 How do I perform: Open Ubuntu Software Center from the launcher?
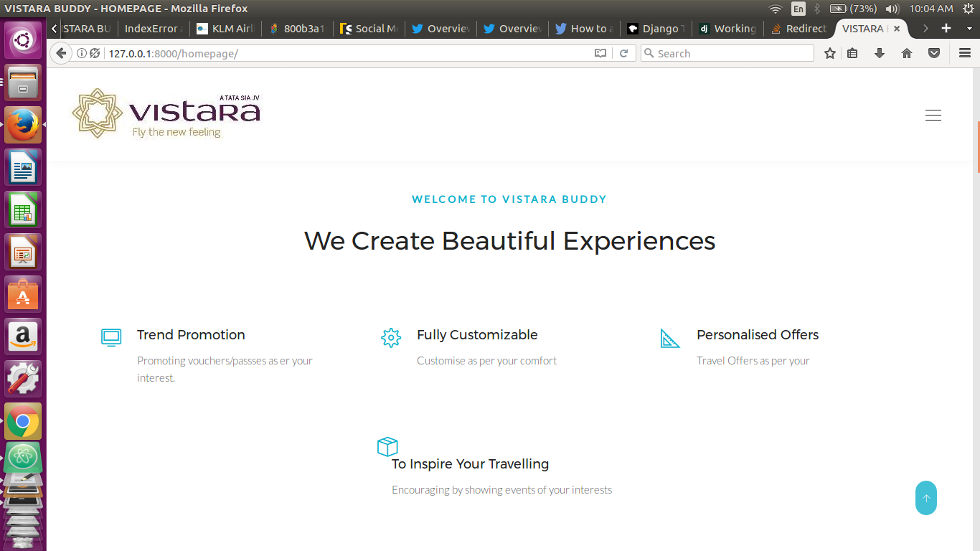point(23,294)
